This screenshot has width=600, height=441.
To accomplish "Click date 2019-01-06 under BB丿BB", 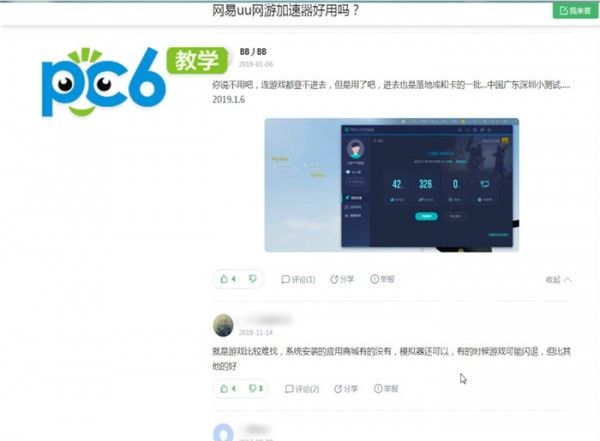I will [x=256, y=64].
